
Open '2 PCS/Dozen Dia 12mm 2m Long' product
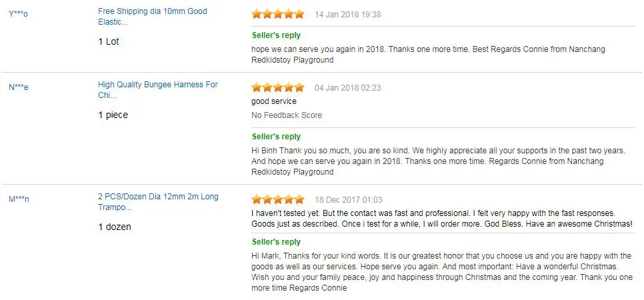click(x=157, y=202)
